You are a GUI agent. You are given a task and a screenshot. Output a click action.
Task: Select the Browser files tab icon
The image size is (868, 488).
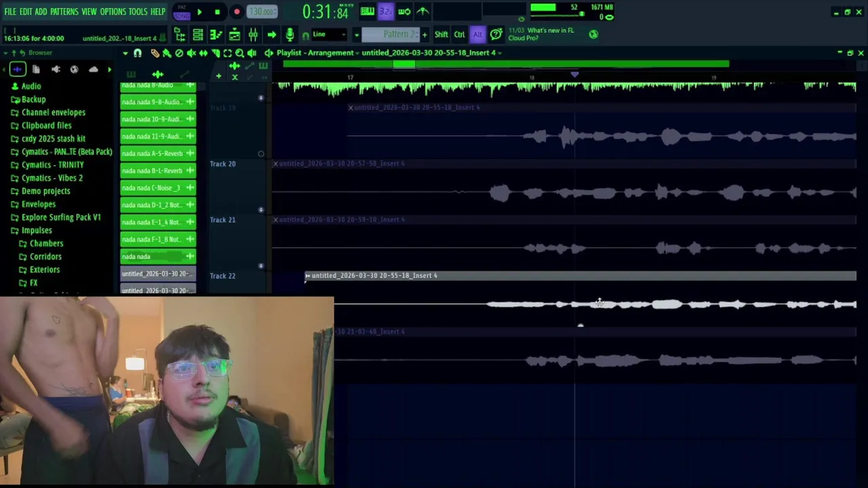pyautogui.click(x=36, y=69)
